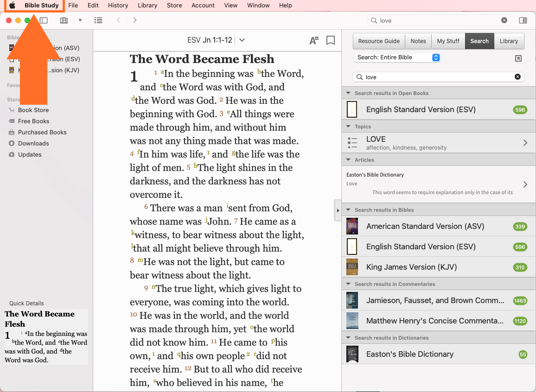Image resolution: width=536 pixels, height=392 pixels.
Task: Click the Book Store cart icon
Action: pyautogui.click(x=12, y=110)
